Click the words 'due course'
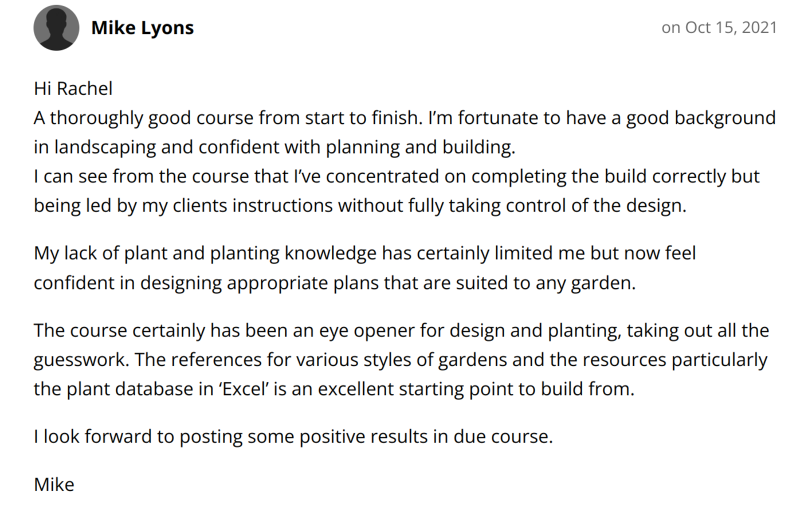This screenshot has width=812, height=505. tap(502, 436)
